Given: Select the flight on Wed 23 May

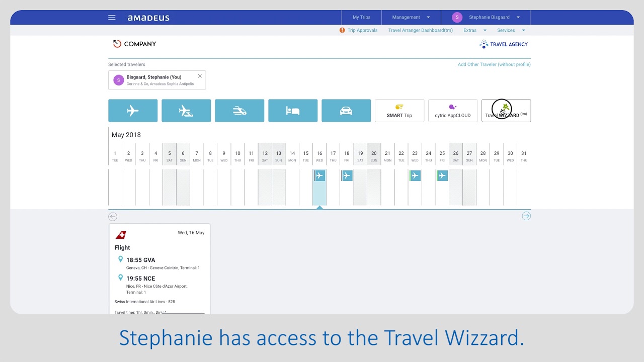Looking at the screenshot, I should (x=415, y=175).
